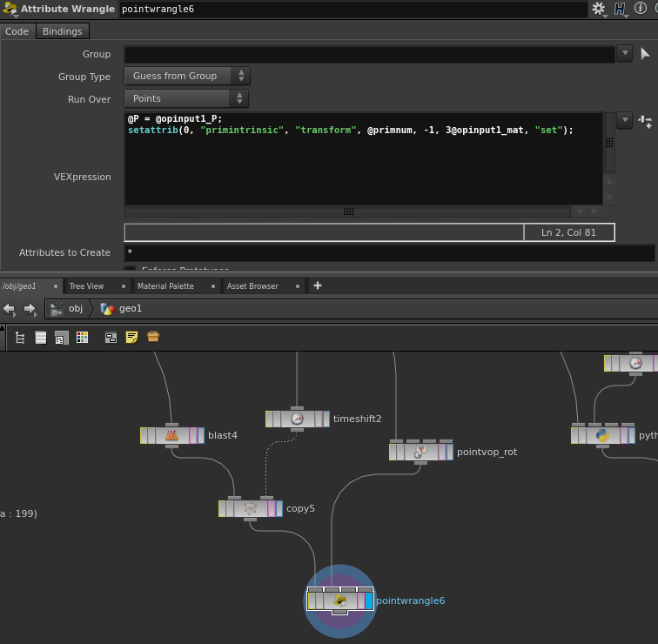Close the Tree View pane tab
This screenshot has height=644, width=658.
pos(124,286)
